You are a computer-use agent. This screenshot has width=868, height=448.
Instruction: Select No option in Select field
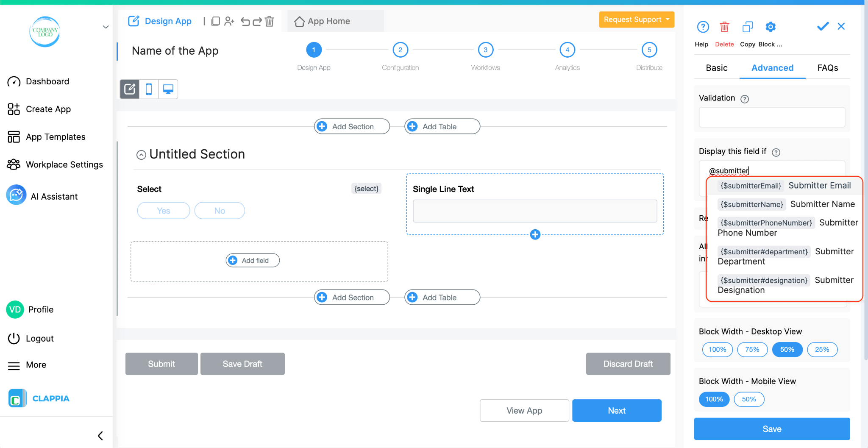coord(220,211)
